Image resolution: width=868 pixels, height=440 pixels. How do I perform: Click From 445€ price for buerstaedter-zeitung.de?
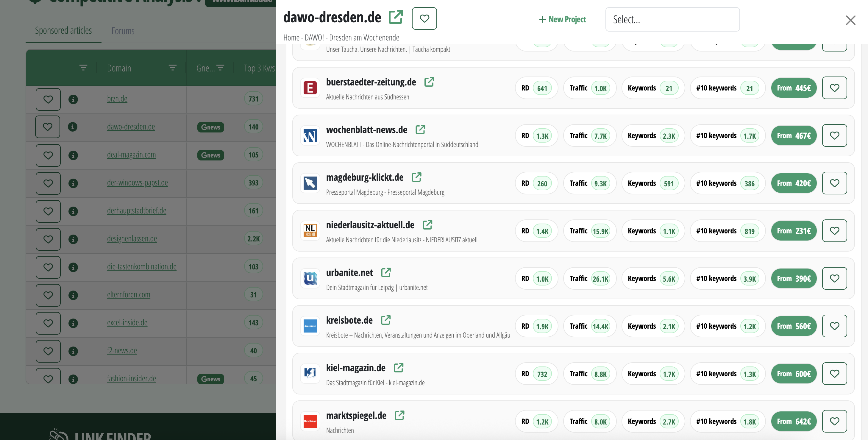[x=794, y=88]
